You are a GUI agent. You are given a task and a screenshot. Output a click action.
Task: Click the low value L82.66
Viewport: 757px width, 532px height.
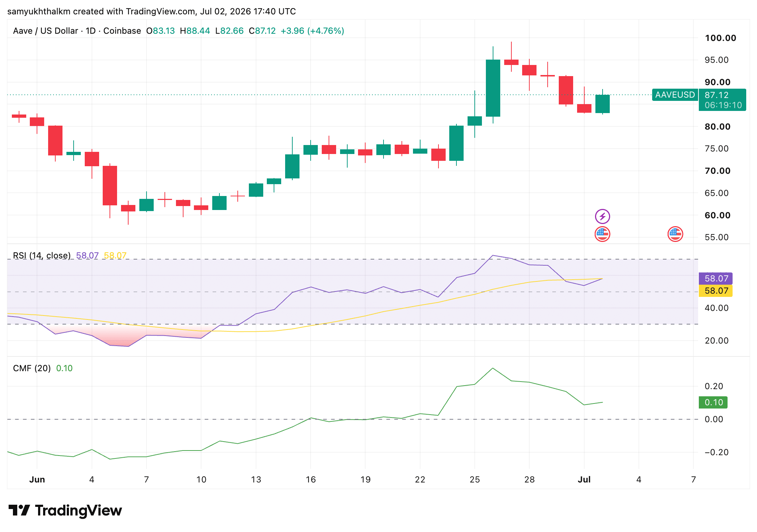229,31
